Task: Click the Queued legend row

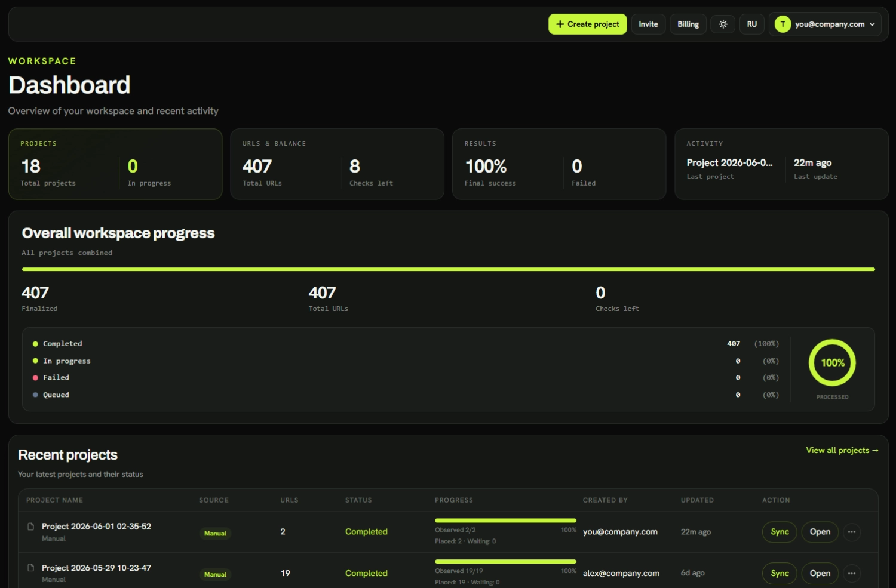Action: (406, 395)
